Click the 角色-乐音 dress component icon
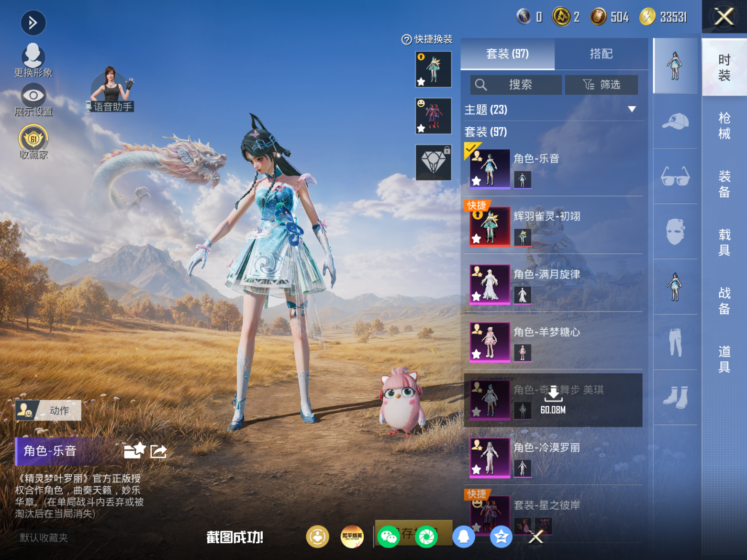 coord(523,180)
